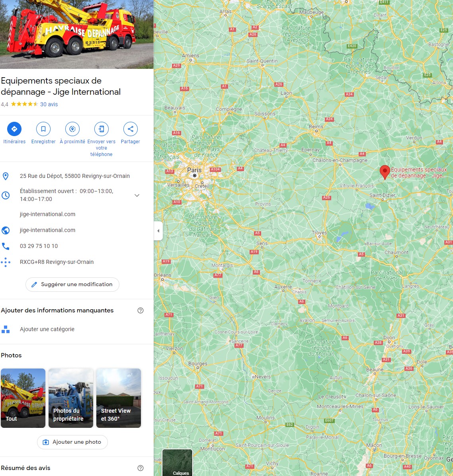Click Ajouter une photo button
The width and height of the screenshot is (453, 476).
point(72,442)
